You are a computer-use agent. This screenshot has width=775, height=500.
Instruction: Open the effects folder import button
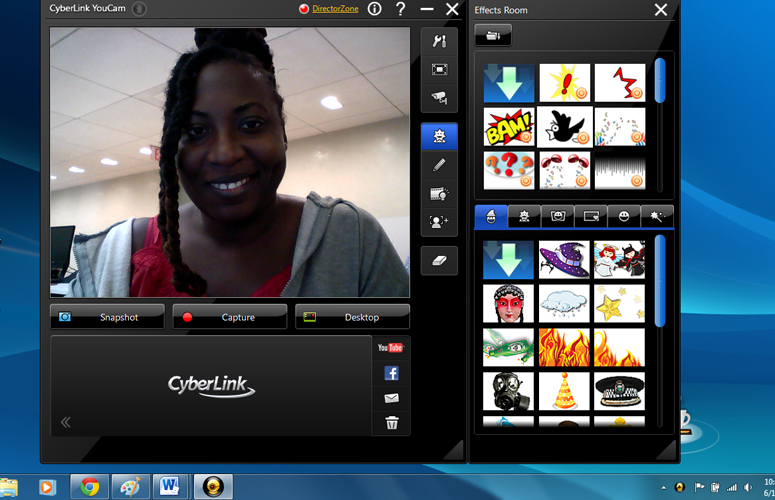point(493,35)
